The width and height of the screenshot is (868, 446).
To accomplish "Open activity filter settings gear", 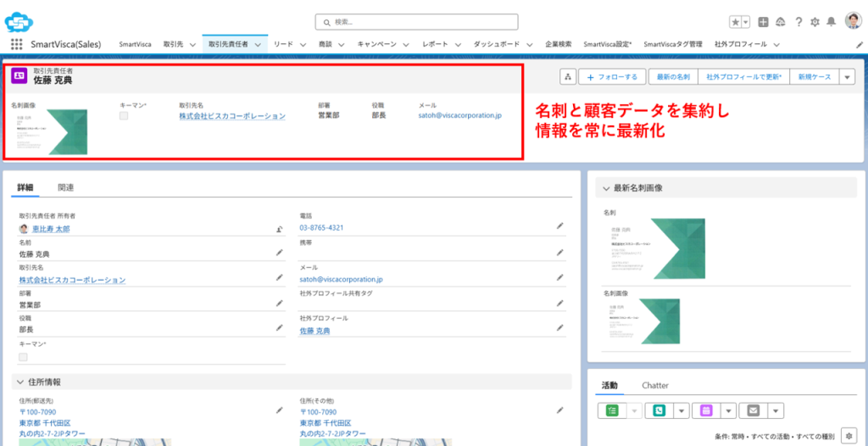I will click(x=849, y=435).
